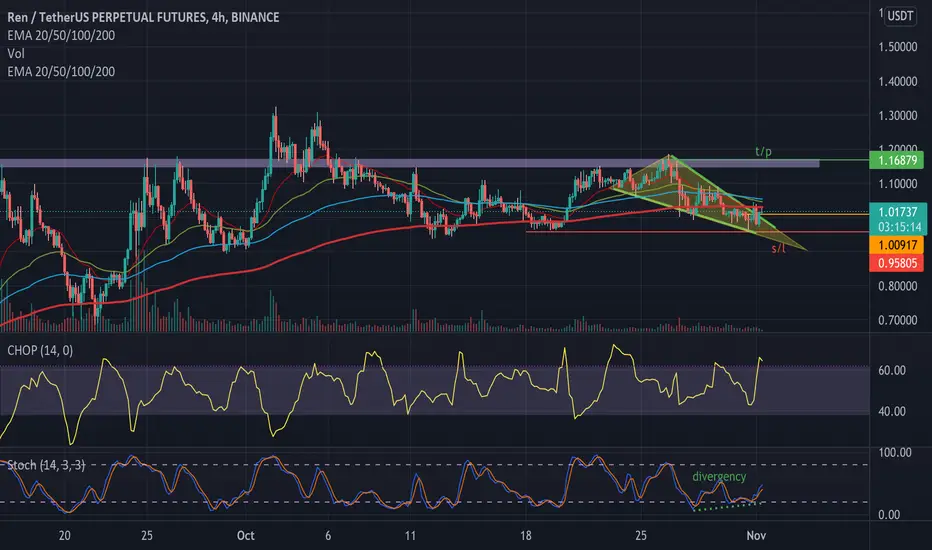Image resolution: width=932 pixels, height=550 pixels.
Task: Select the purple horizontal resistance zone
Action: (410, 163)
